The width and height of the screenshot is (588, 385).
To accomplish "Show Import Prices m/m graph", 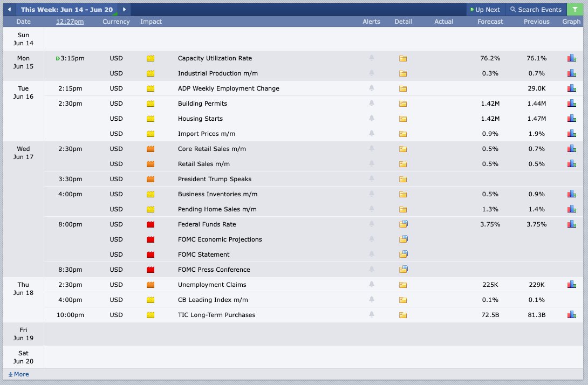I will (x=571, y=134).
